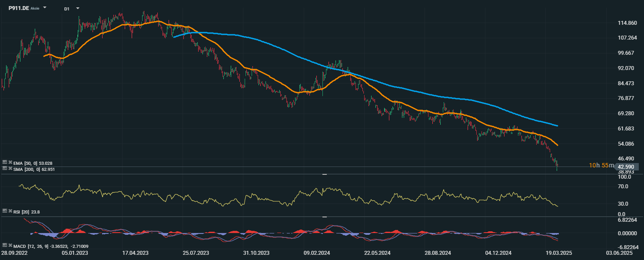This screenshot has width=644, height=260.
Task: Close the MACD indicator with X icon
Action: click(10, 246)
